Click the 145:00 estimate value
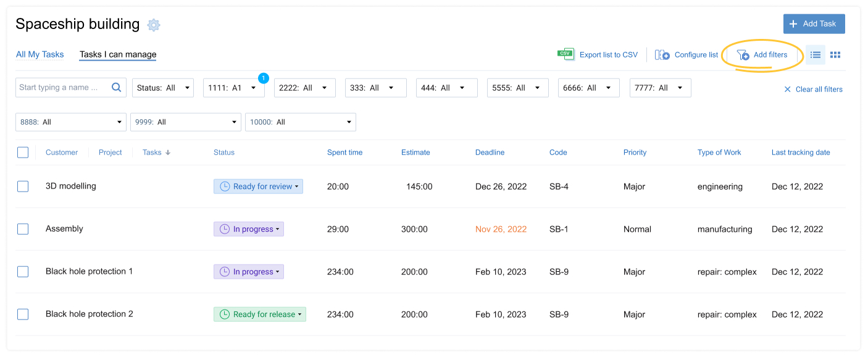This screenshot has width=868, height=359. 419,187
